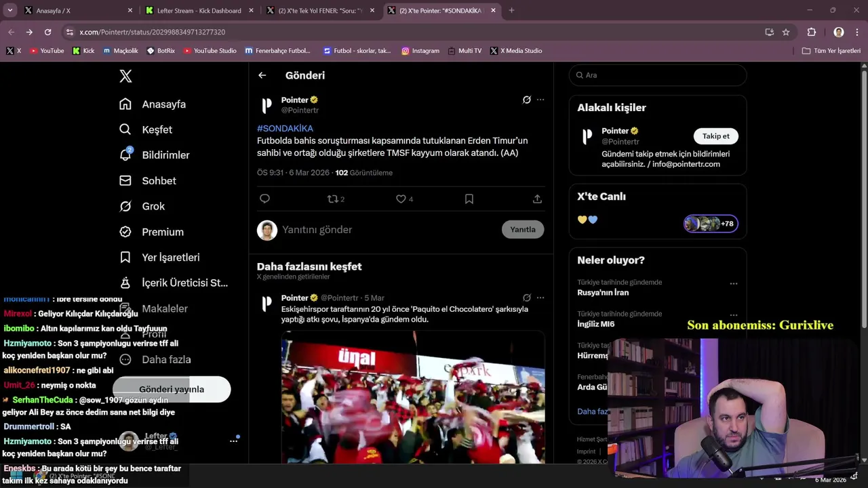
Task: Click repost icon with 2 reposts
Action: pos(336,199)
